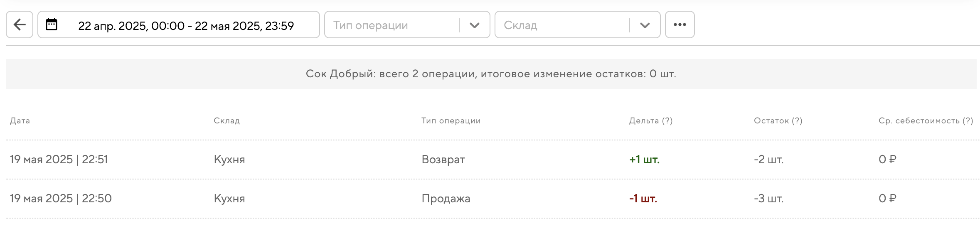Image resolution: width=980 pixels, height=226 pixels.
Task: Click the Тип операции column header in table
Action: [451, 121]
